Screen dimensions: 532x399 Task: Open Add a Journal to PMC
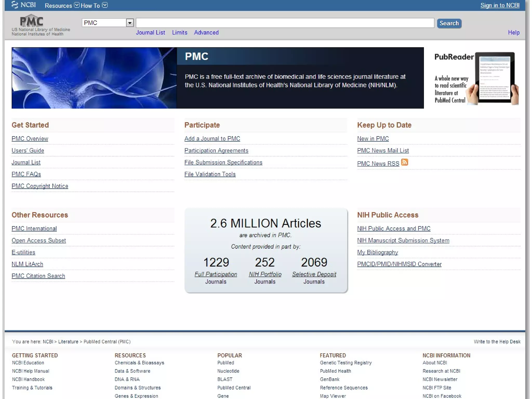212,139
